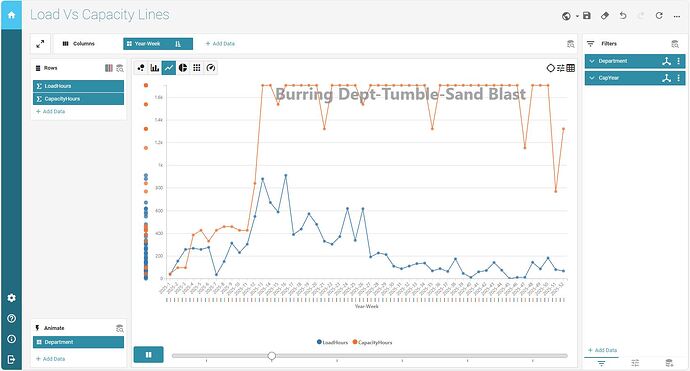
Task: Open the grid heatmap chart type
Action: pyautogui.click(x=197, y=68)
